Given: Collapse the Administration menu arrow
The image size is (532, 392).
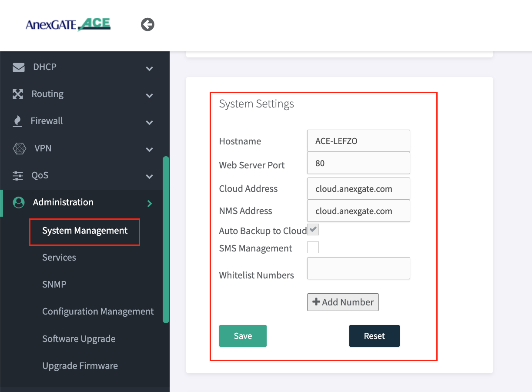Looking at the screenshot, I should 149,203.
